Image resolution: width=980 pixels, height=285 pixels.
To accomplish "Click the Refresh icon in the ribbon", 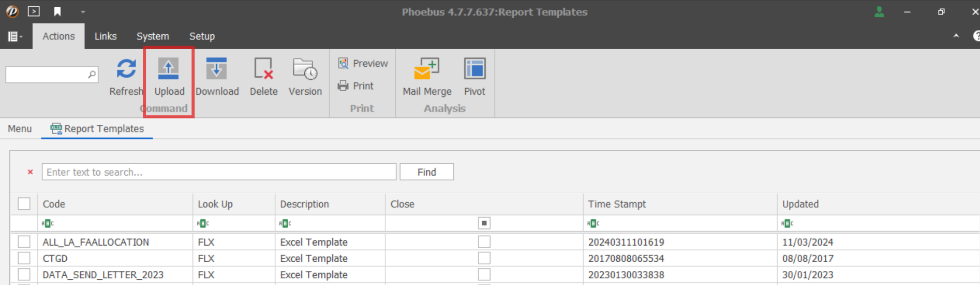I will click(x=126, y=69).
